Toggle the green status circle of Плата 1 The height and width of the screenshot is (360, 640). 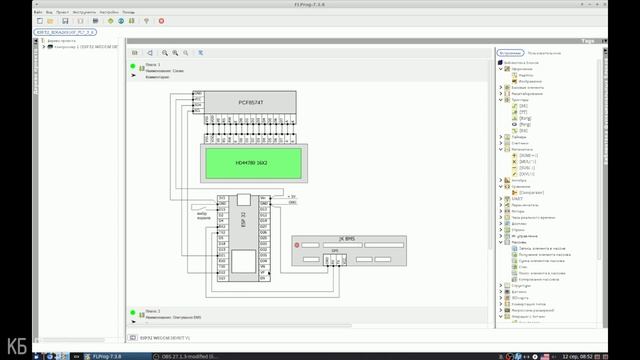133,66
